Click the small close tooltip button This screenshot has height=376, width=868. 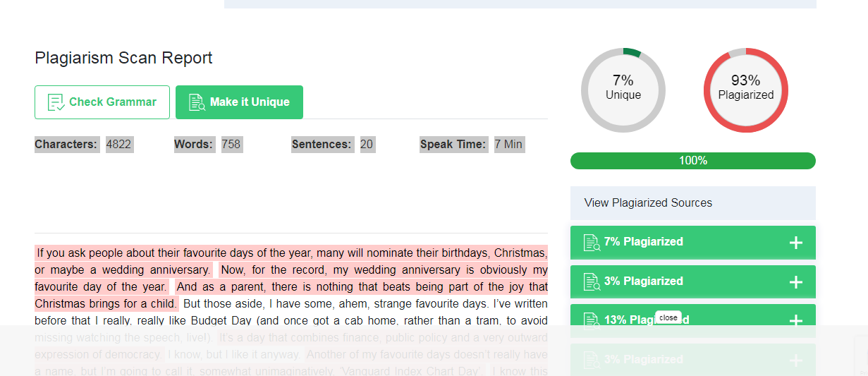point(668,317)
